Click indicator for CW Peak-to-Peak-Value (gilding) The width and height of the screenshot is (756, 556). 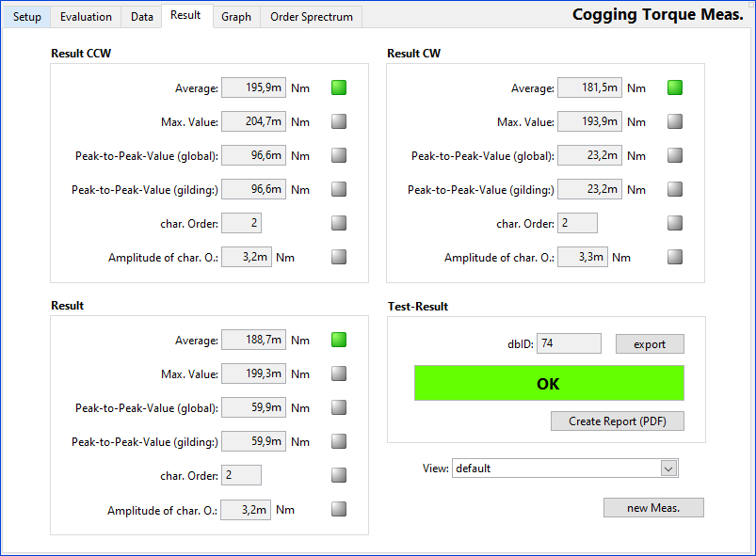tap(675, 189)
